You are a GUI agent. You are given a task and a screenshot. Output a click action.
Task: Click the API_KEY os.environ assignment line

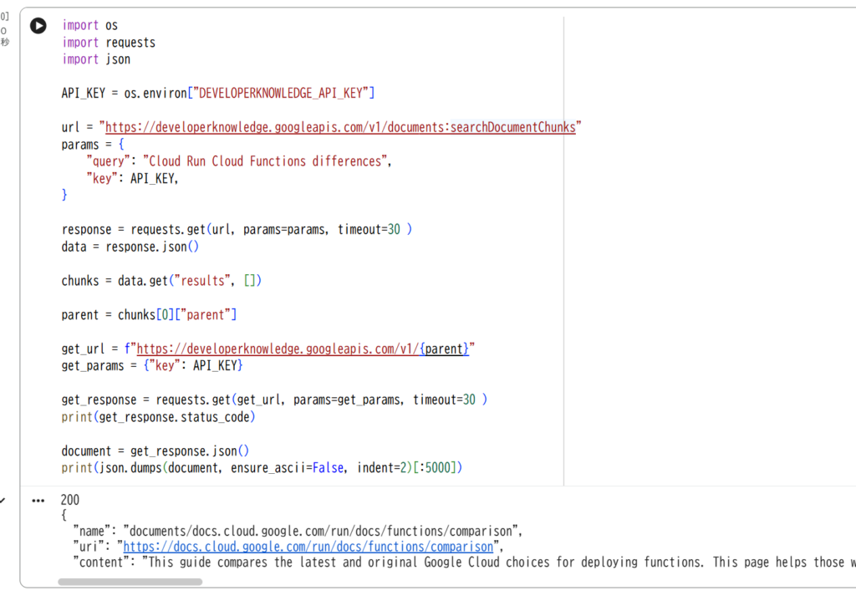coord(218,94)
